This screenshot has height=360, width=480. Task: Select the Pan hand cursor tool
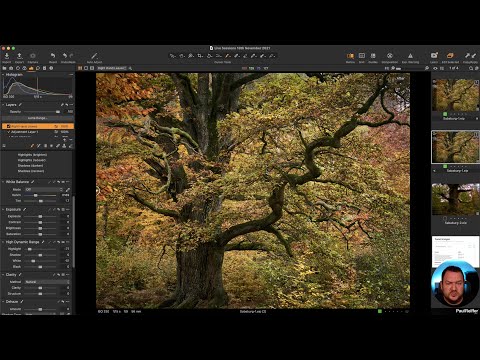182,56
